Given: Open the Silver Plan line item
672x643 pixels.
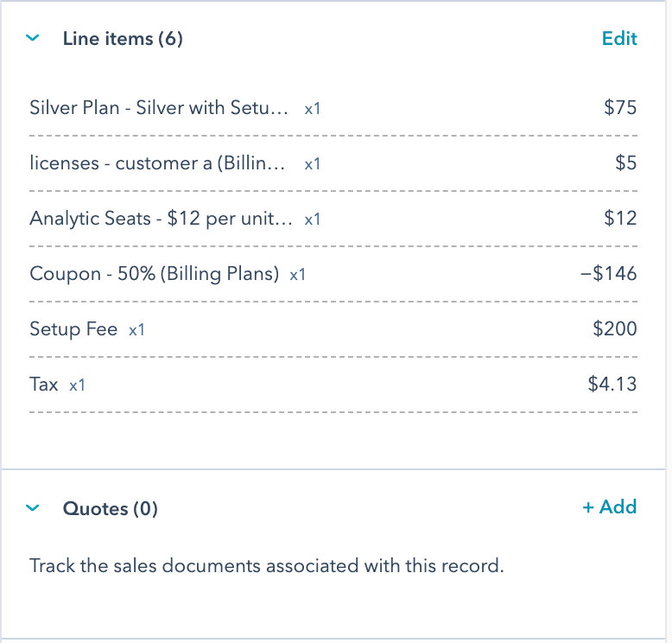Looking at the screenshot, I should (x=159, y=108).
